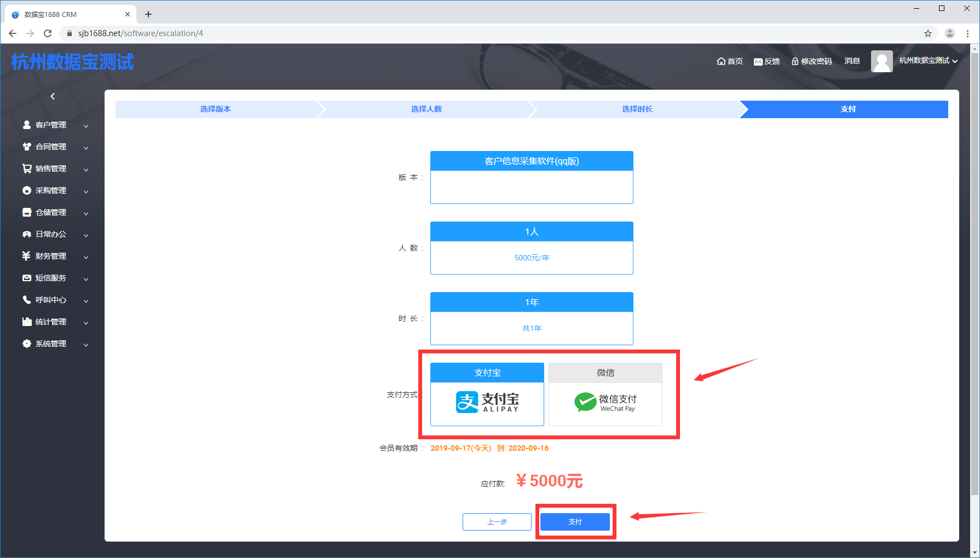Viewport: 980px width, 558px height.
Task: Bookmark this page with the star icon
Action: [x=928, y=33]
